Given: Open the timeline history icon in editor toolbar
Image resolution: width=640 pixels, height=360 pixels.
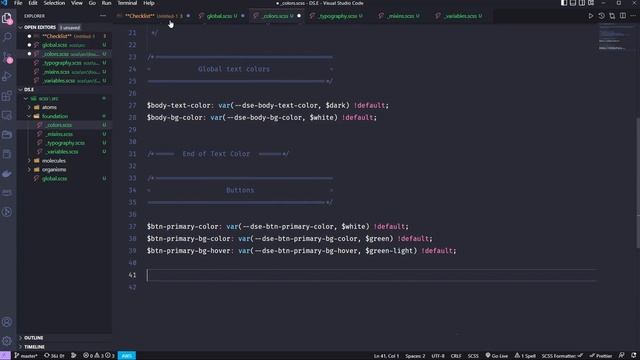Looking at the screenshot, I should (x=601, y=16).
